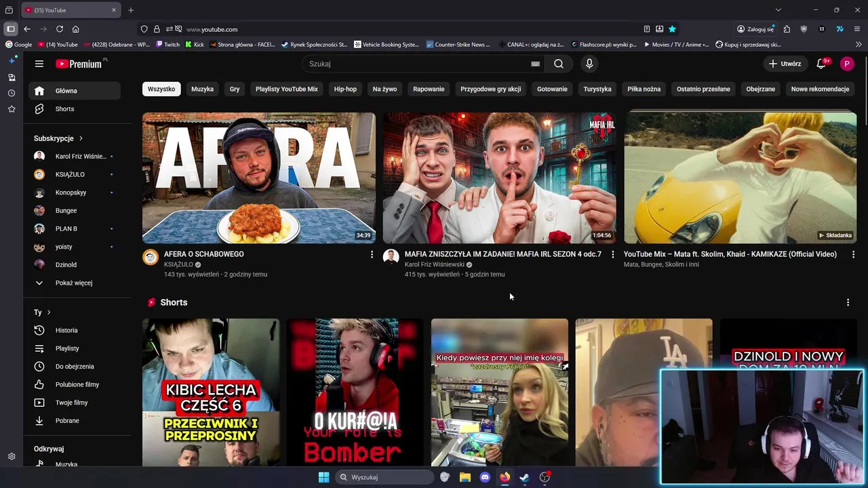This screenshot has height=488, width=868.
Task: Open Steam from the taskbar
Action: click(x=524, y=477)
